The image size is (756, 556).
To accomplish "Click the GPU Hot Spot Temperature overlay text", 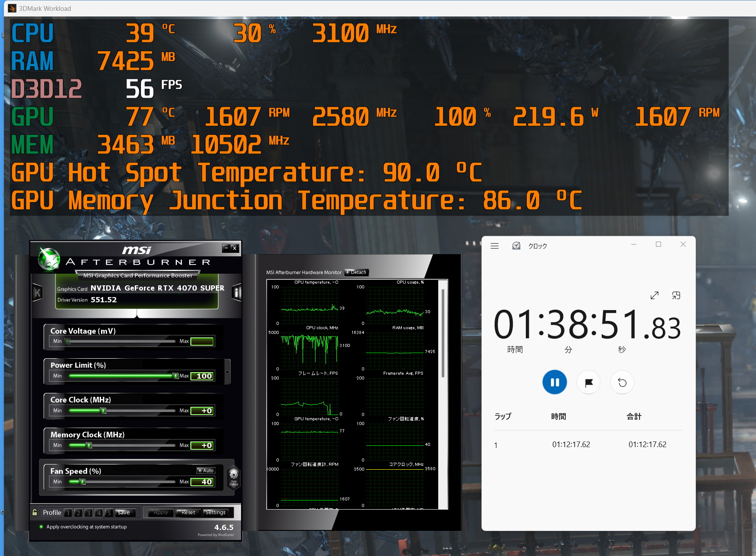I will 247,173.
